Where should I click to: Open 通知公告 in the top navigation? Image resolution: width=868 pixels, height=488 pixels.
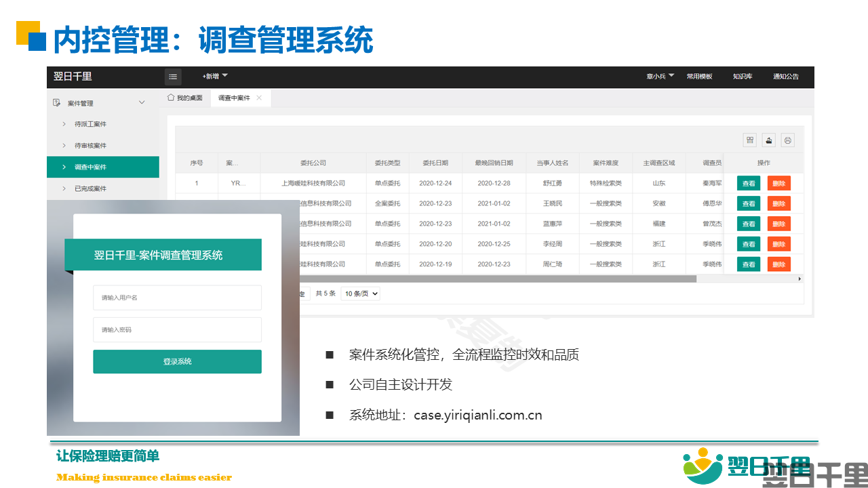click(785, 77)
